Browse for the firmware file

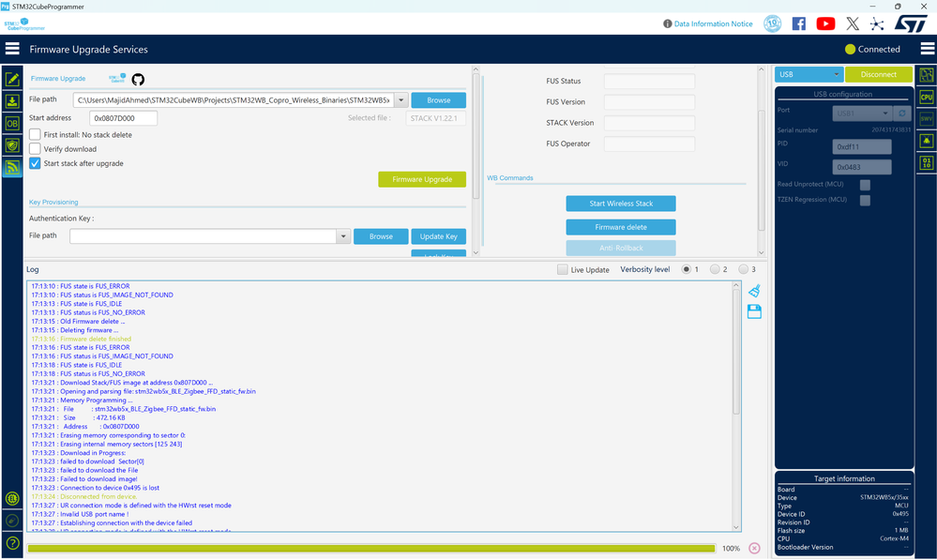coord(439,100)
